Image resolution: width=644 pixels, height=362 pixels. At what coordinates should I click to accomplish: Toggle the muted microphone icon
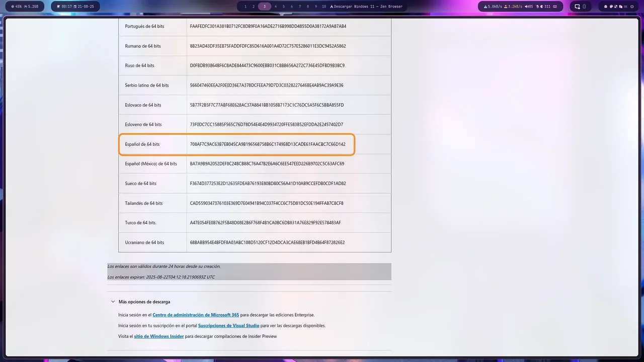click(x=537, y=7)
